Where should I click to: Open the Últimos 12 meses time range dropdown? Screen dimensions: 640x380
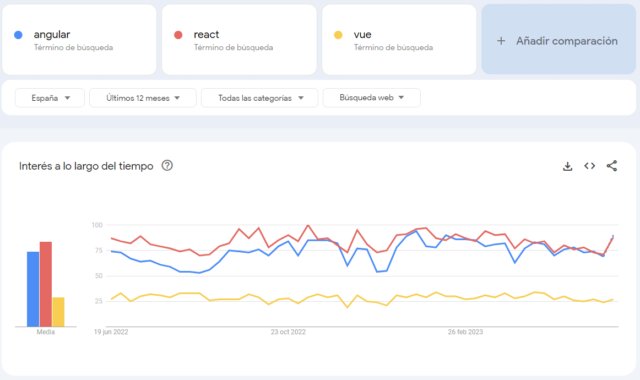pos(143,98)
